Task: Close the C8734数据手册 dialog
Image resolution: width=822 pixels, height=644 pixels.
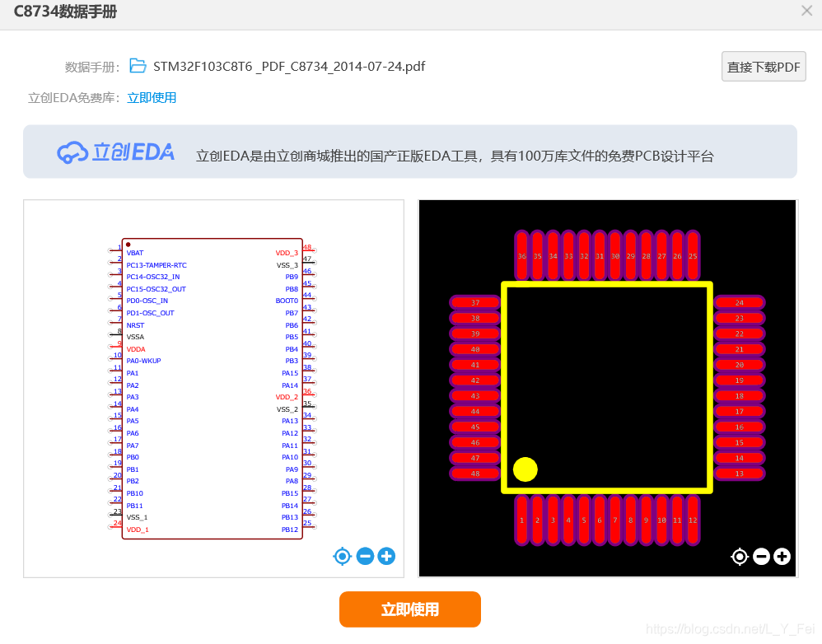Action: point(805,11)
